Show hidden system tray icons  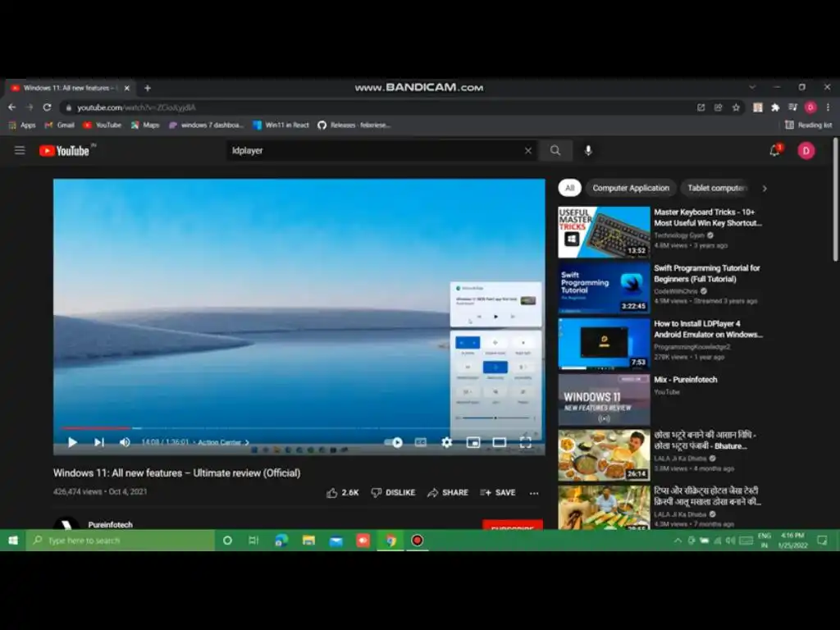click(x=678, y=541)
